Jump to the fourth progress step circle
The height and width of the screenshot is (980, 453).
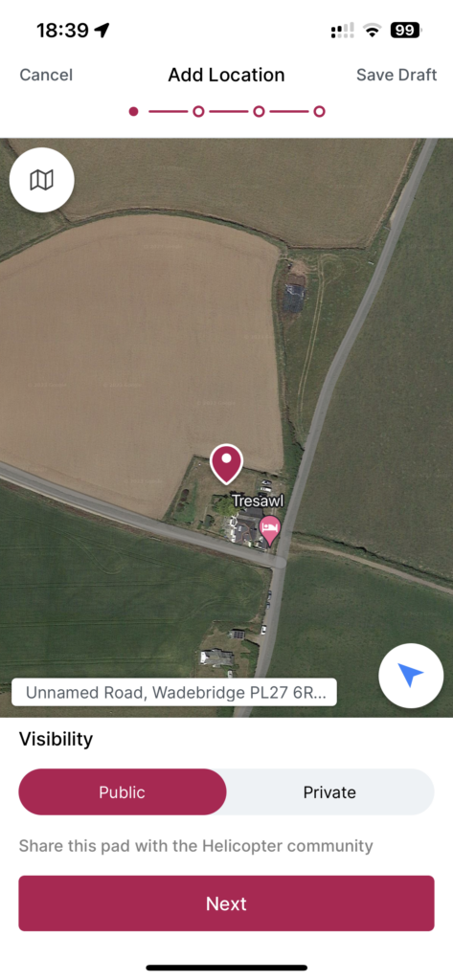click(x=319, y=112)
